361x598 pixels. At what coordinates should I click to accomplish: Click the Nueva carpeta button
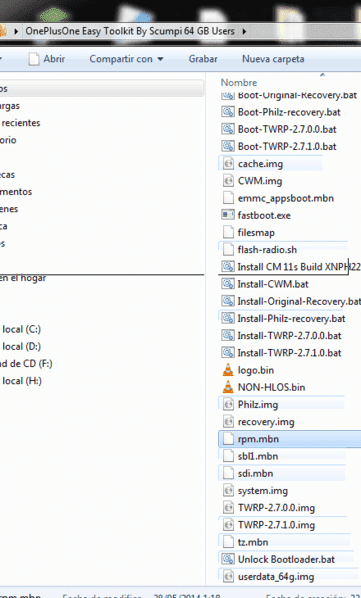pos(273,59)
